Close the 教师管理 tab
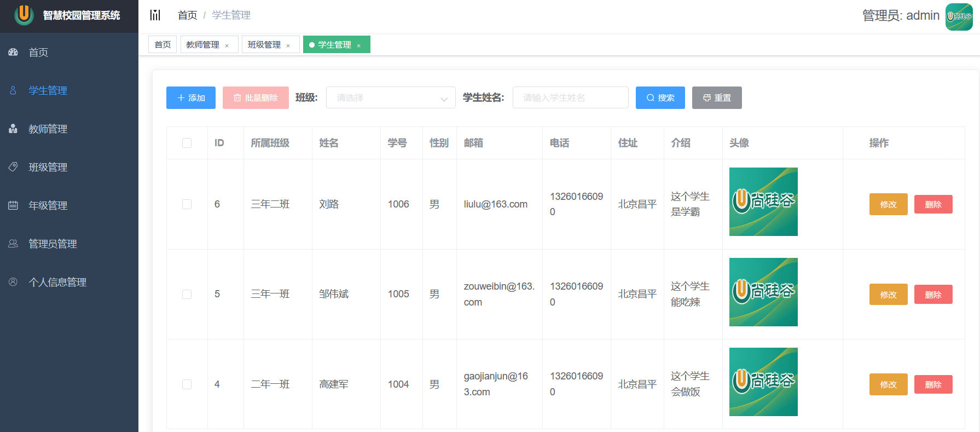The image size is (980, 432). [x=227, y=45]
